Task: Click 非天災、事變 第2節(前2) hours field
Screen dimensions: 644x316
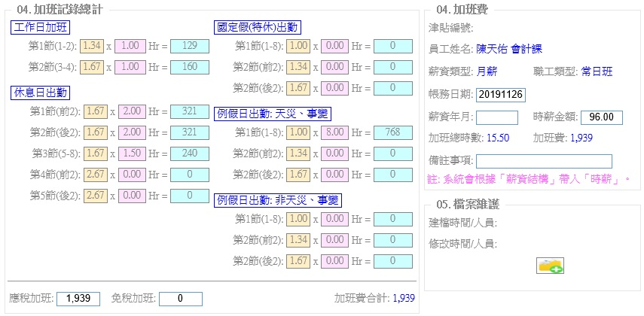Action: (x=334, y=240)
